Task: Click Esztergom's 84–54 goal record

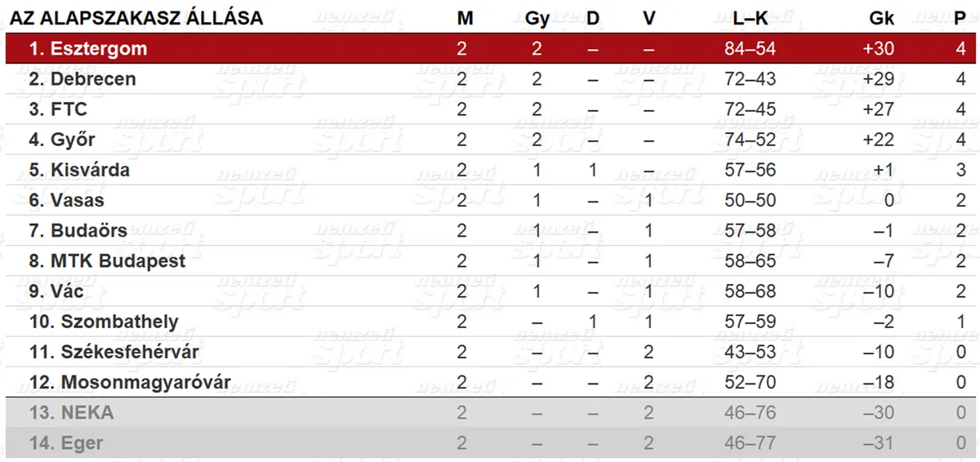Action: click(750, 49)
